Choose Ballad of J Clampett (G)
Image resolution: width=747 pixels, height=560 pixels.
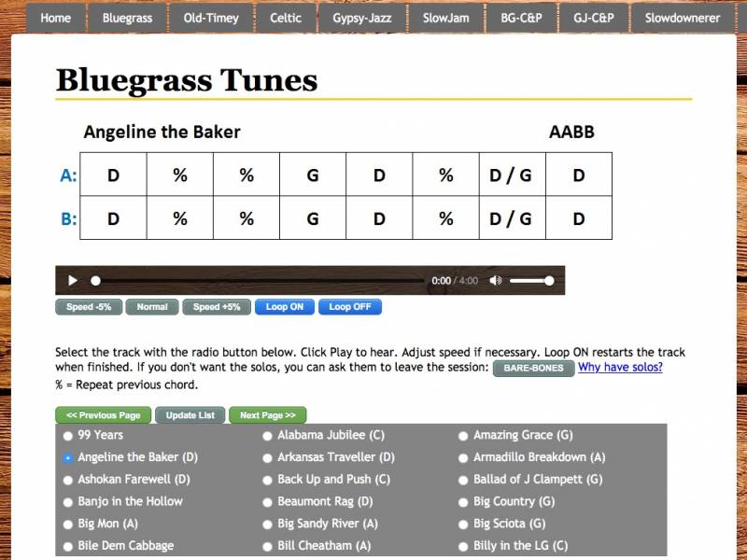(x=464, y=480)
